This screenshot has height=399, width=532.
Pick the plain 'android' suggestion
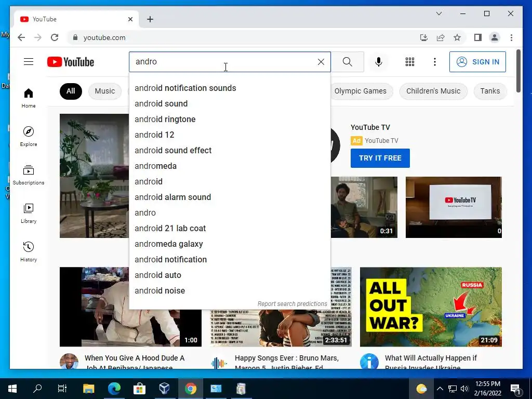point(230,182)
